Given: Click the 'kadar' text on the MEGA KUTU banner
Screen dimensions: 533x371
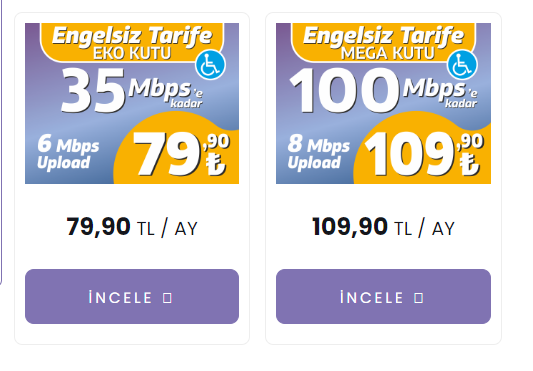Looking at the screenshot, I should (461, 103).
